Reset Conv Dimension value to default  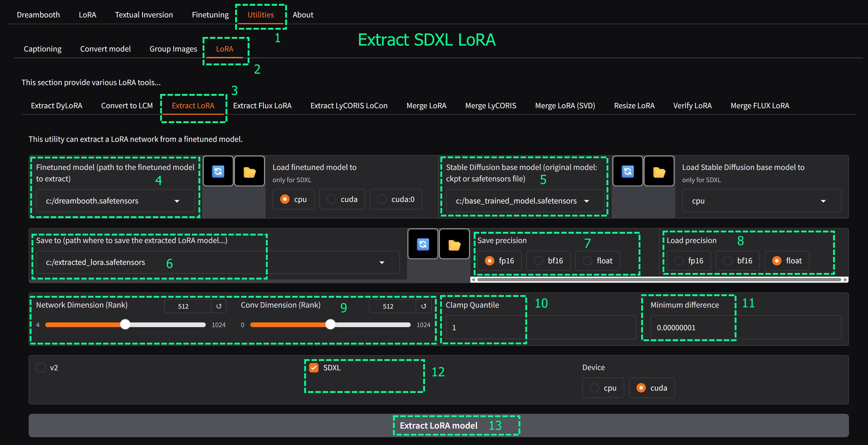click(x=423, y=306)
